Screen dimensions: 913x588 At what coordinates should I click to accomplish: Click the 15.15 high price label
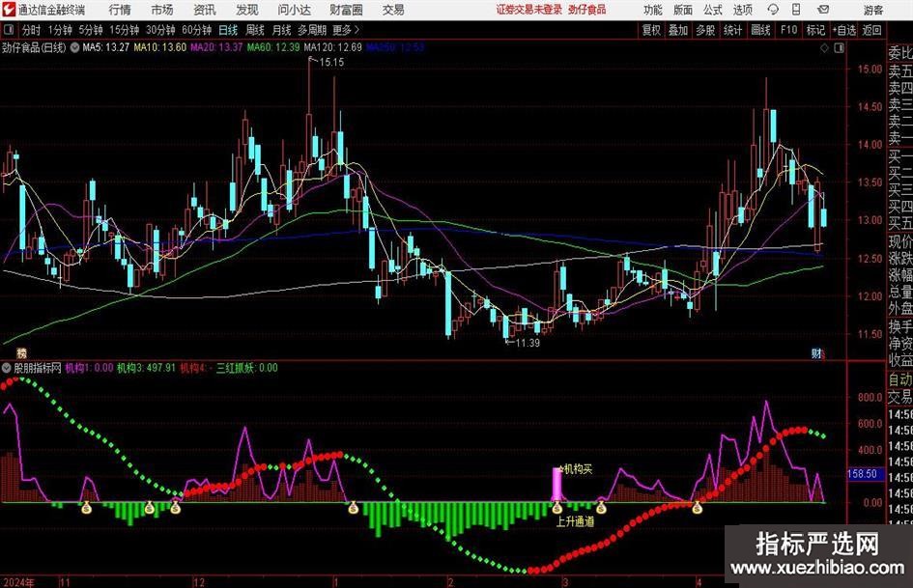tap(330, 62)
